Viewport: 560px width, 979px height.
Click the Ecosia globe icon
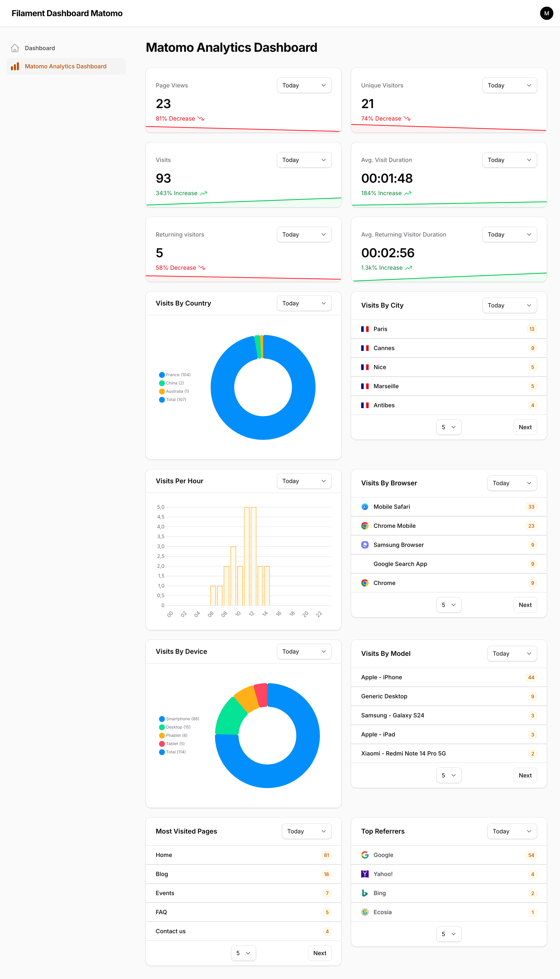365,912
